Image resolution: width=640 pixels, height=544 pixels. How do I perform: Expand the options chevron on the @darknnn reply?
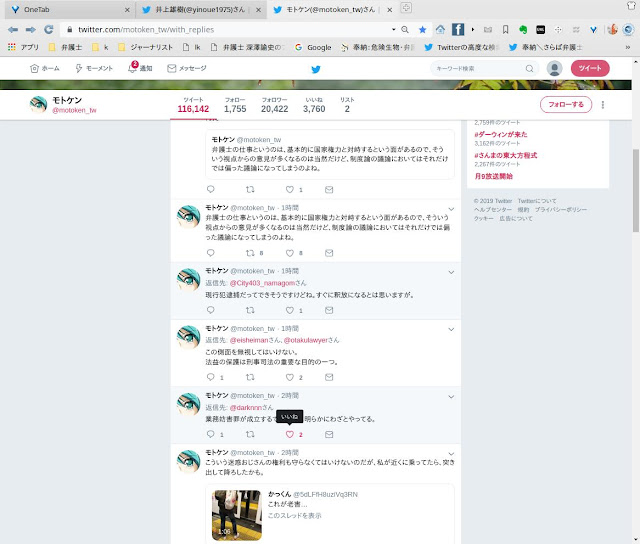[x=451, y=397]
